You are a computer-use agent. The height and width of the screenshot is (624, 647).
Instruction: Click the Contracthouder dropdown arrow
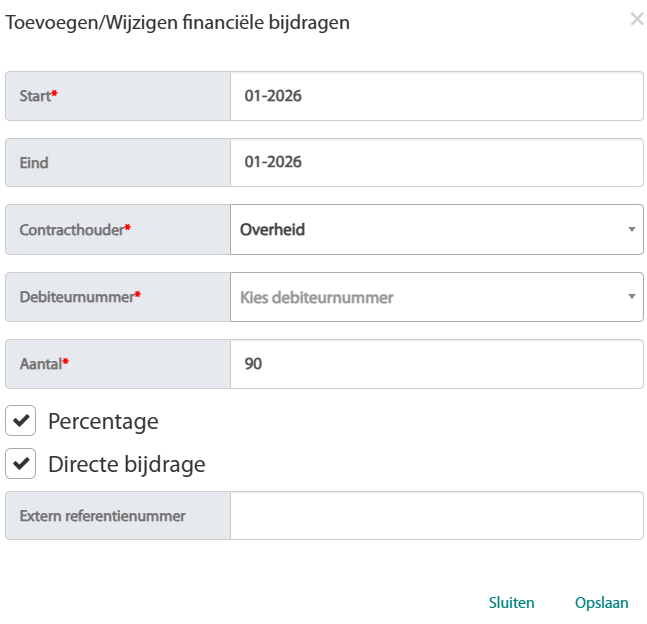click(x=631, y=230)
